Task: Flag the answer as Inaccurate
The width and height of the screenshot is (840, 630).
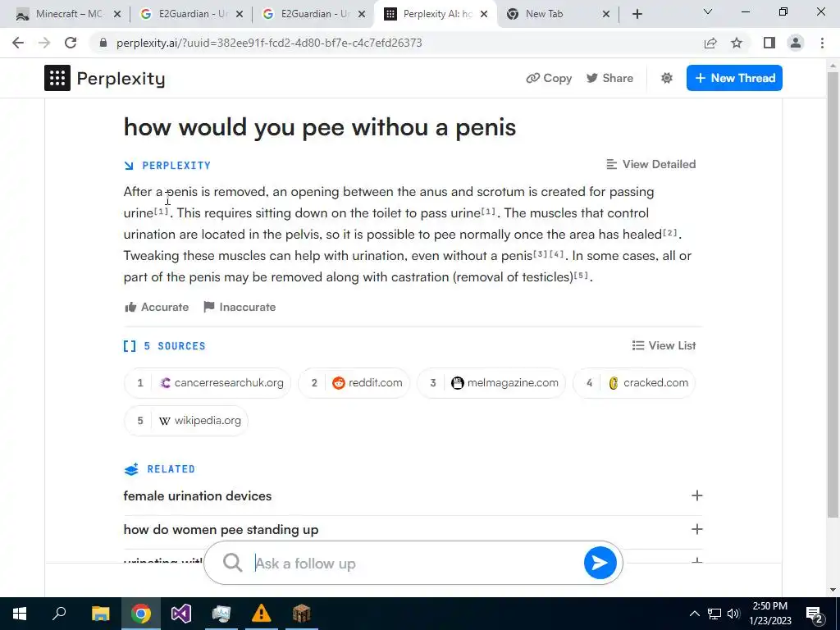Action: click(240, 307)
